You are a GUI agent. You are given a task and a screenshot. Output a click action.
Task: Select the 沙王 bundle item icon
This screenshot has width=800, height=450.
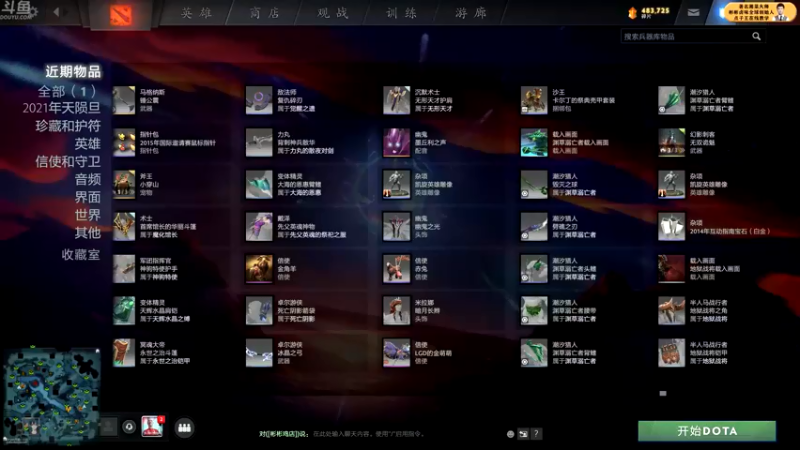coord(534,100)
